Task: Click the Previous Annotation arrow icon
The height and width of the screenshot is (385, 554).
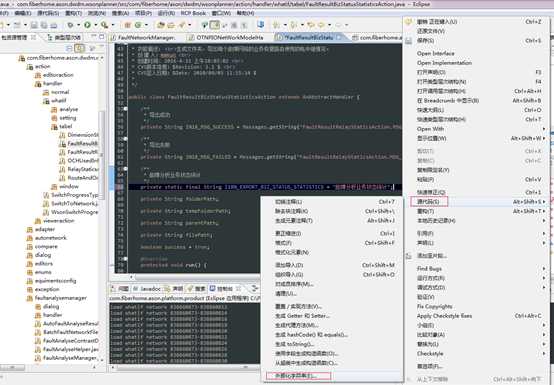Action: [x=293, y=25]
